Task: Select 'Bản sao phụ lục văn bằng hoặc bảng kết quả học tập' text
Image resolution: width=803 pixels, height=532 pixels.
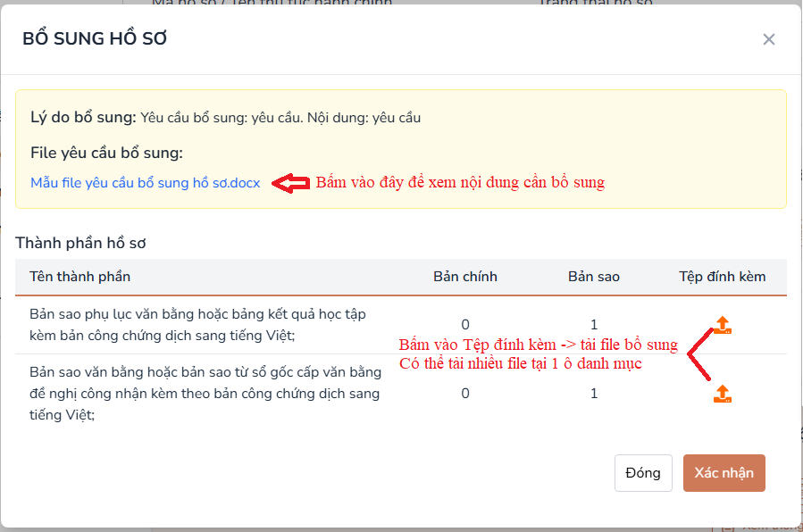Action: click(x=197, y=314)
